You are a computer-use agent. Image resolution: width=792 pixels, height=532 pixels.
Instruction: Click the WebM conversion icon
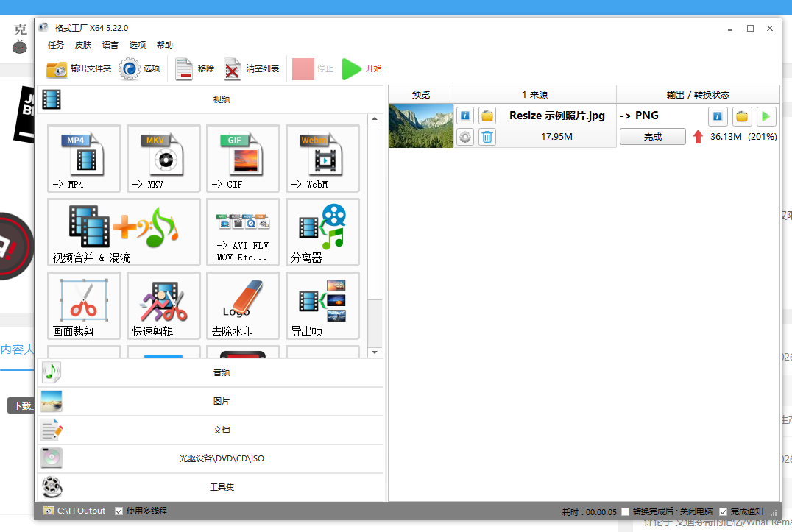click(322, 158)
